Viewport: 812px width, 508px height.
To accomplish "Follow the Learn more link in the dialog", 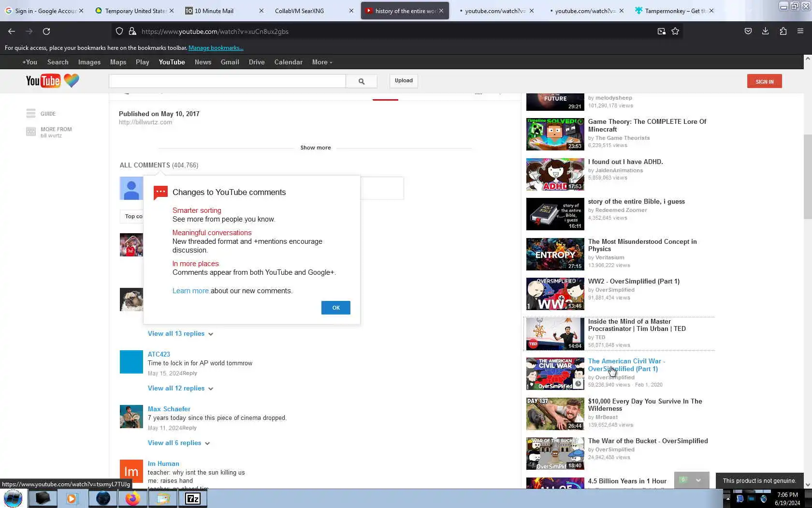I will pyautogui.click(x=190, y=291).
